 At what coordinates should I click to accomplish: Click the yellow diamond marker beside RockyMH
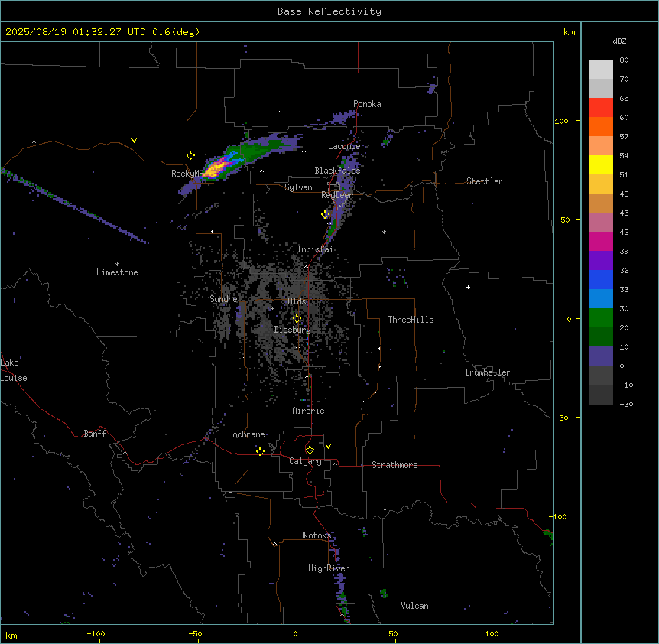click(191, 156)
